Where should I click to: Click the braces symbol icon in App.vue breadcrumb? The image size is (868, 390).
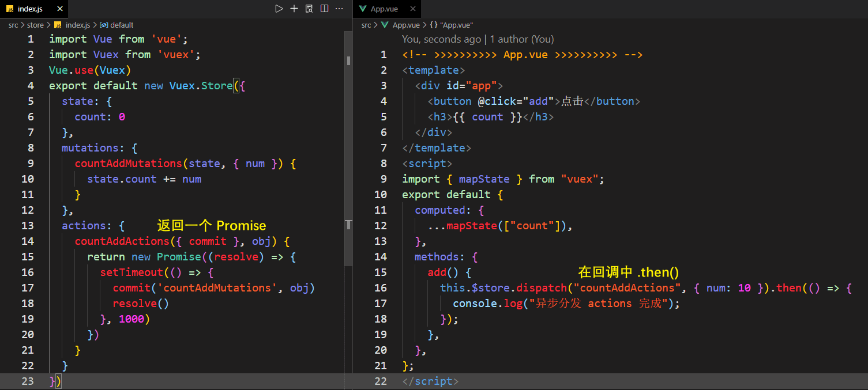[x=433, y=25]
